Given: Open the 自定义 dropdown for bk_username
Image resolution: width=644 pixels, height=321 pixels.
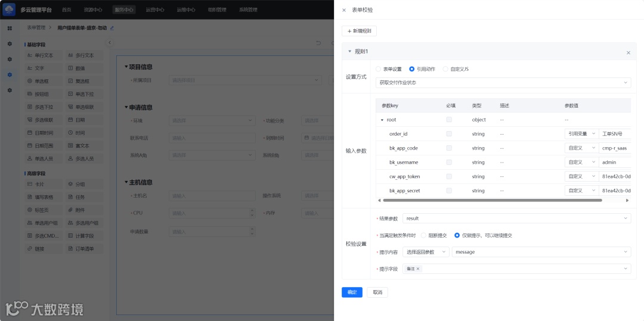Looking at the screenshot, I should point(581,163).
